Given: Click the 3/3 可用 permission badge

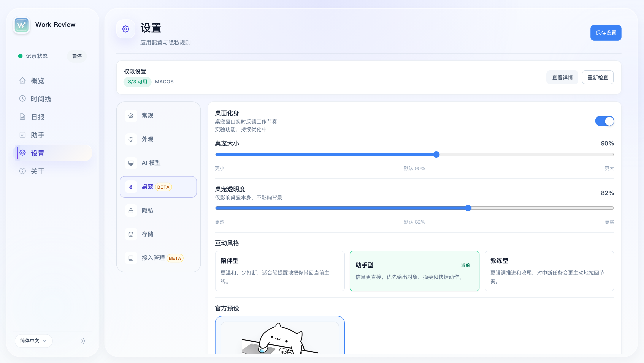Looking at the screenshot, I should pyautogui.click(x=138, y=82).
